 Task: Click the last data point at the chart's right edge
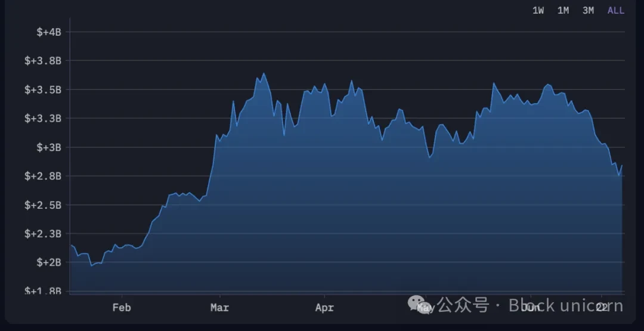[622, 166]
